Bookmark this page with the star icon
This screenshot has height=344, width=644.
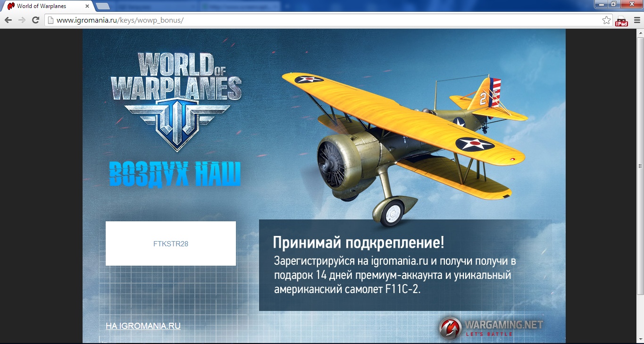(606, 20)
